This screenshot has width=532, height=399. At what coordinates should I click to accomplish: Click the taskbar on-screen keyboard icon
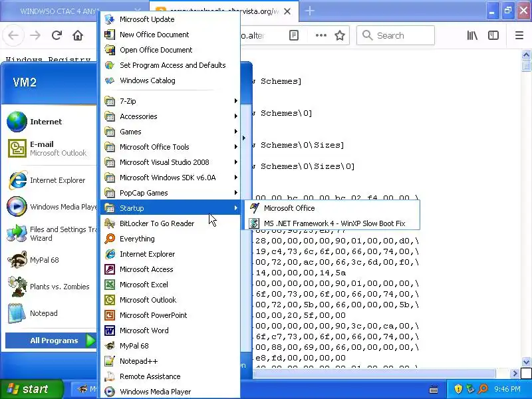point(434,390)
